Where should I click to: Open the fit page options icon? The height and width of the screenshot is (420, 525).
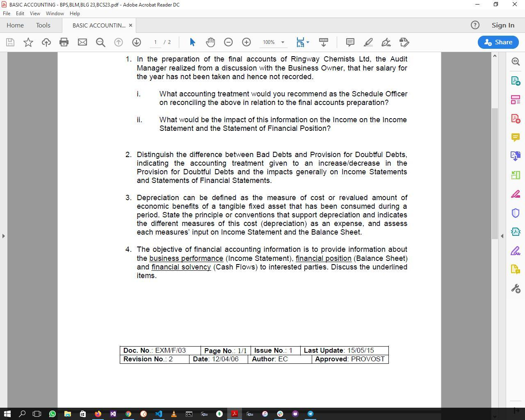click(303, 42)
